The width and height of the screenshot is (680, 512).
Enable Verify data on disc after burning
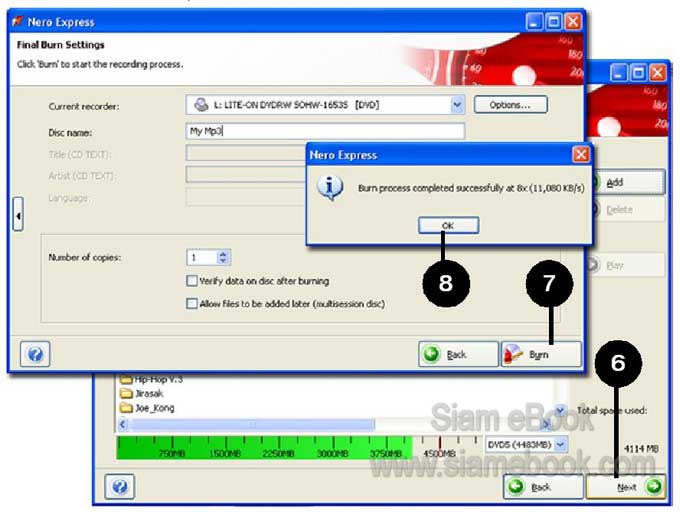[x=192, y=281]
